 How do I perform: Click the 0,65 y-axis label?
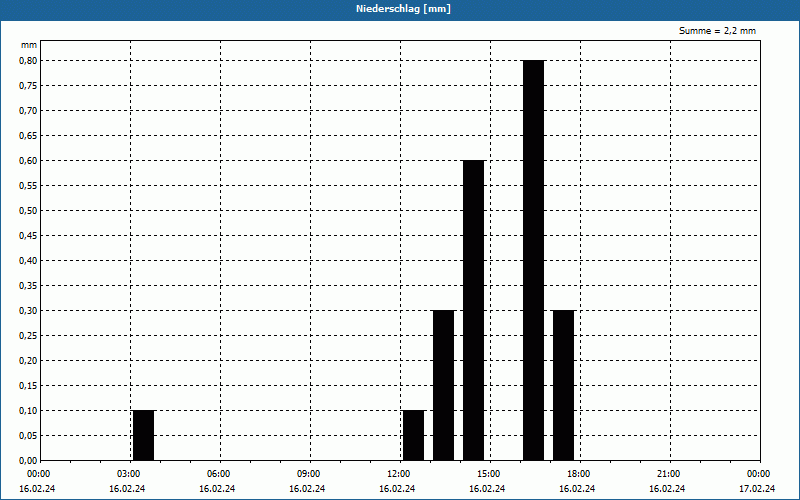tap(28, 136)
